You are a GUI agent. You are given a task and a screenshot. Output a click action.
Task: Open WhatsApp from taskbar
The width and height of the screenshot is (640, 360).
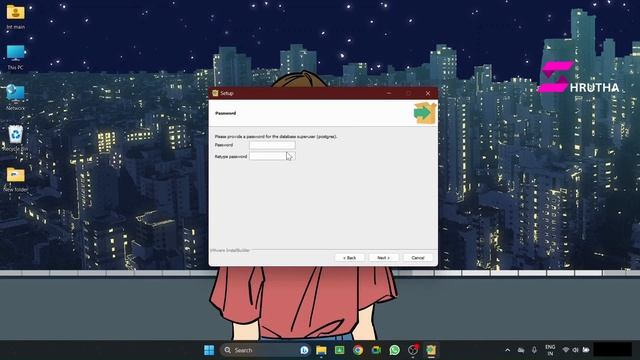pos(395,350)
